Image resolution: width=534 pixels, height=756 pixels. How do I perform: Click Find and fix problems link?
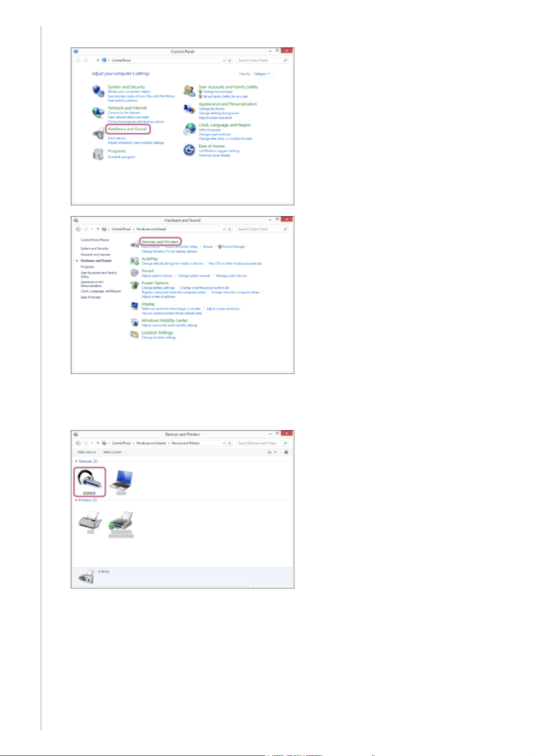(123, 101)
